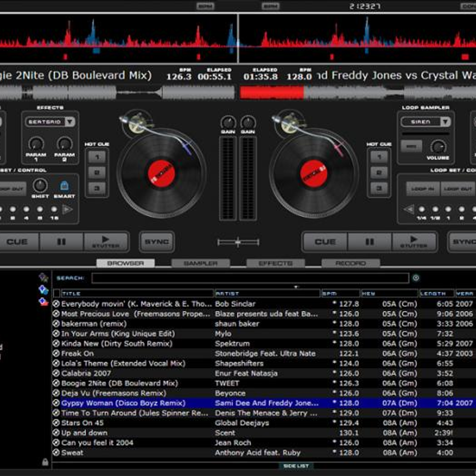Click the right channel Gain knob
Viewport: 476px width, 476px height.
[x=248, y=122]
